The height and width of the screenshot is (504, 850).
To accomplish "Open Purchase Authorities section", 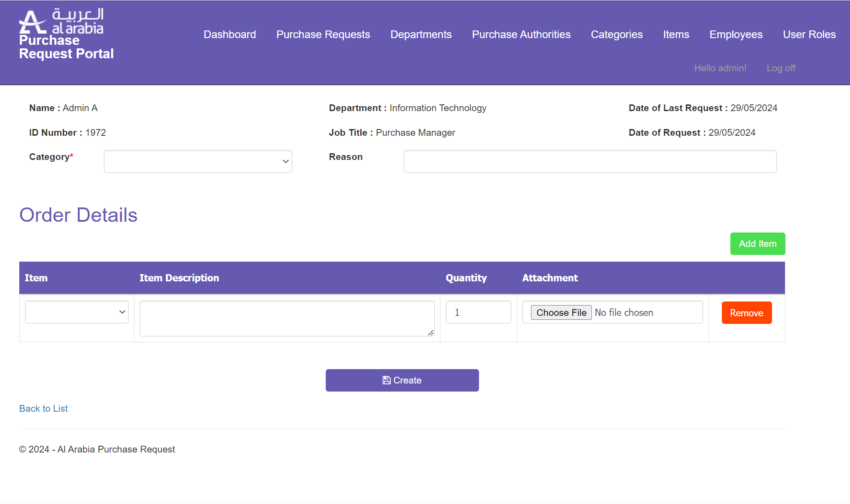I will click(521, 34).
